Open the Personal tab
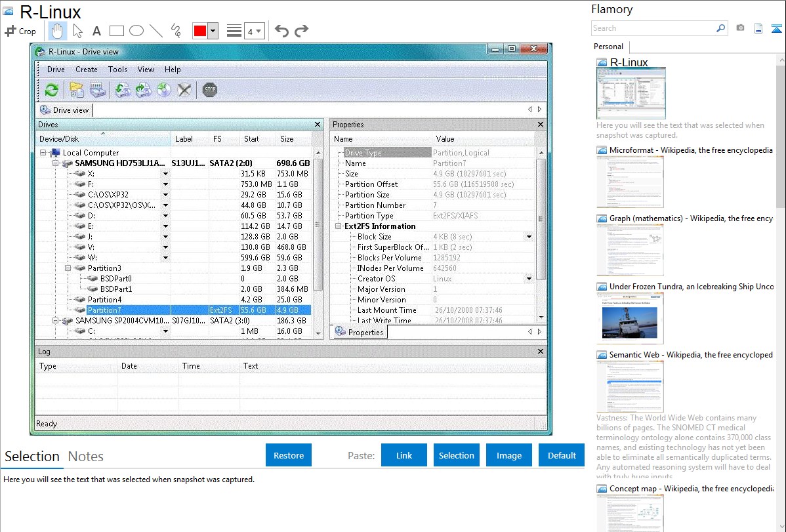The height and width of the screenshot is (532, 786). pos(608,47)
